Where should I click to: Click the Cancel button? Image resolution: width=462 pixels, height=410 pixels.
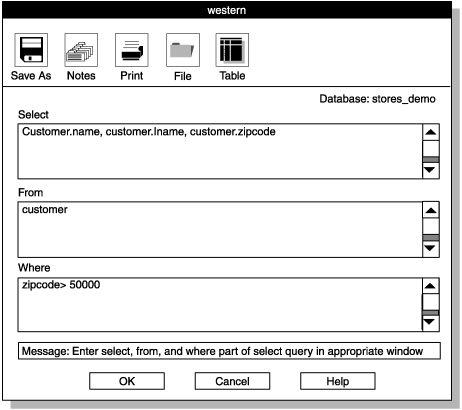coord(232,381)
